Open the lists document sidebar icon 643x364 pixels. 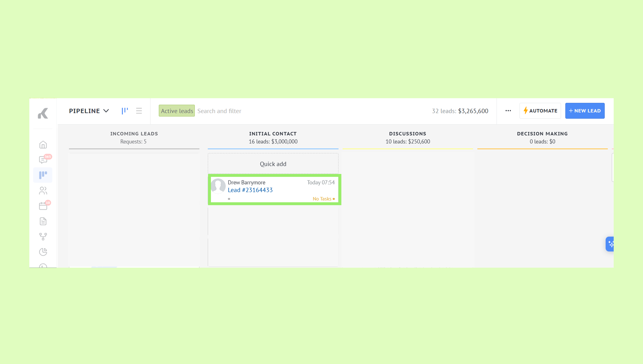tap(43, 221)
